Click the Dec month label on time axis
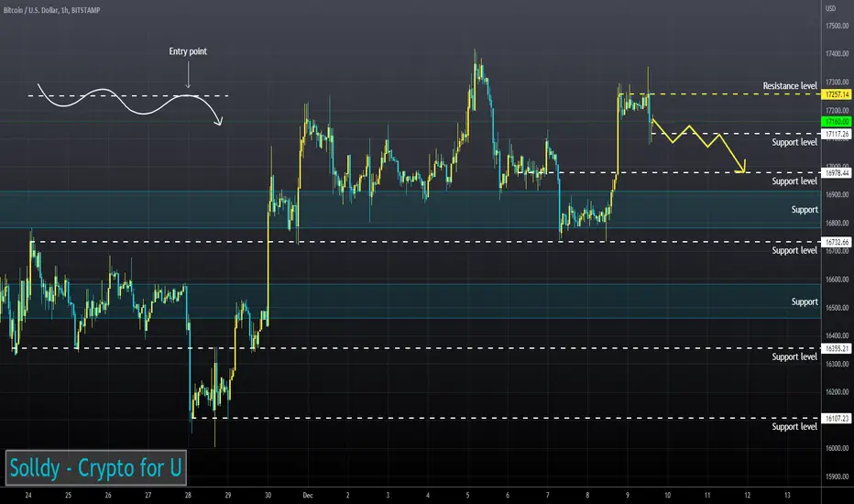Image resolution: width=854 pixels, height=504 pixels. [x=308, y=495]
